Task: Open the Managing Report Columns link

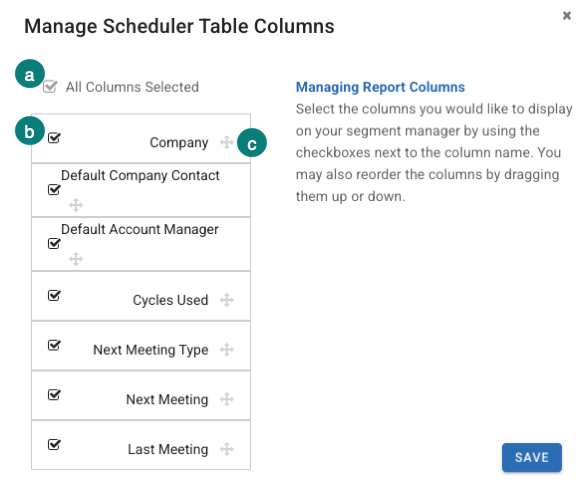Action: click(x=380, y=87)
